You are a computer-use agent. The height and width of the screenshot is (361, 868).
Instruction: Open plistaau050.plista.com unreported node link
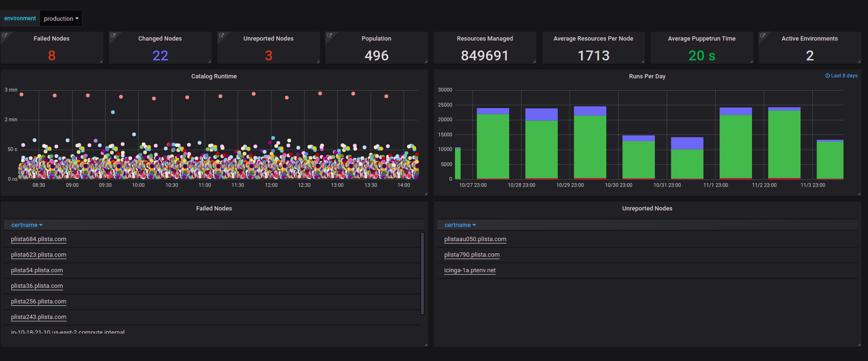pos(475,239)
